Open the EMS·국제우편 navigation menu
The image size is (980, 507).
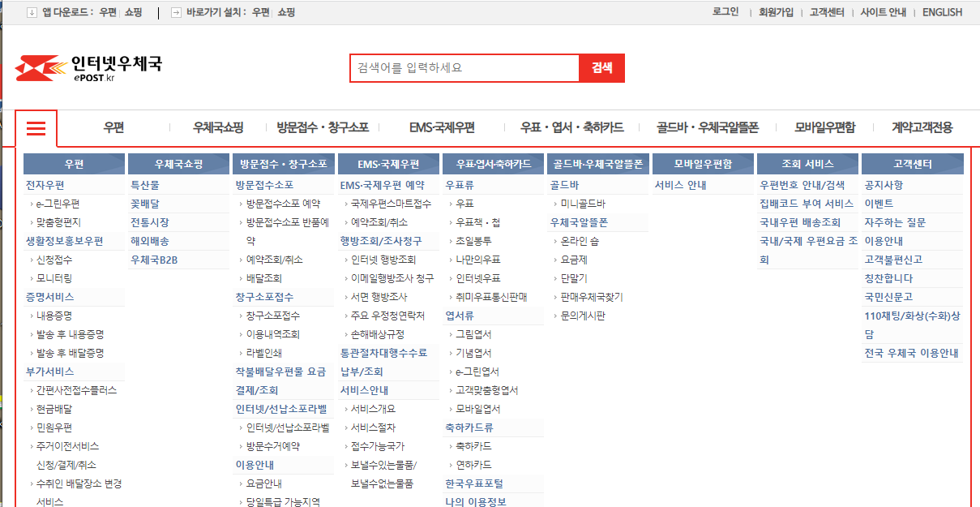click(x=442, y=127)
